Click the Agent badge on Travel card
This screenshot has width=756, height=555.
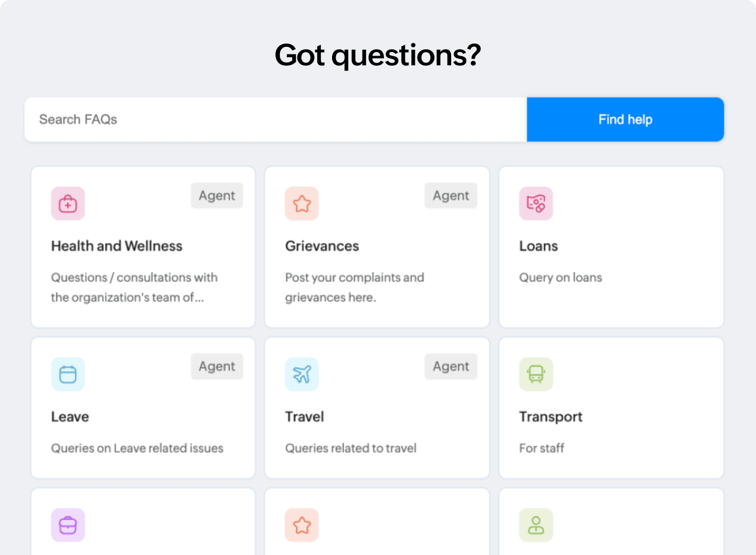click(x=451, y=366)
